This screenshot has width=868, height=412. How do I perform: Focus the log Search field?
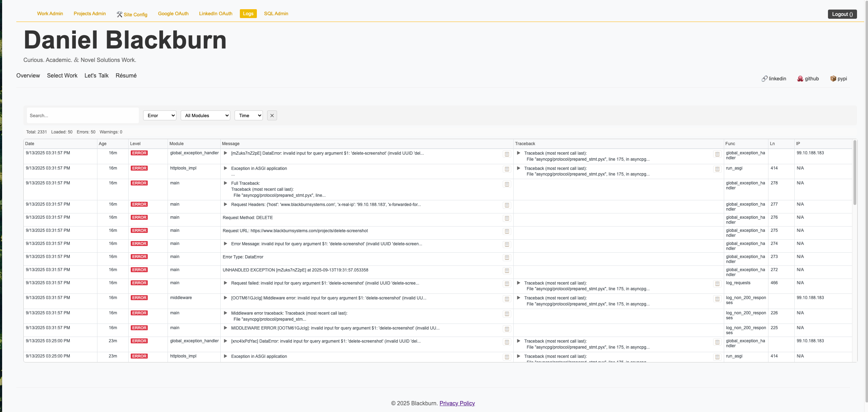(x=83, y=115)
